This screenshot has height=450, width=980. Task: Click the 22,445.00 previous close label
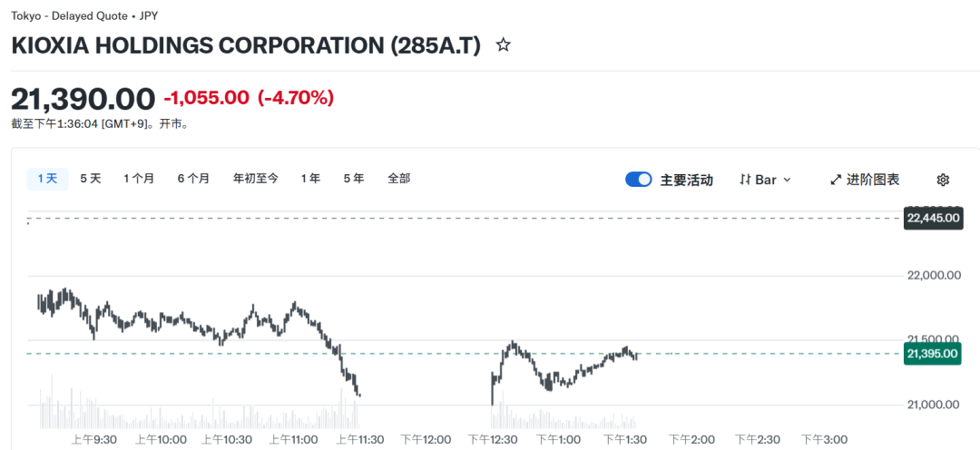[x=933, y=218]
